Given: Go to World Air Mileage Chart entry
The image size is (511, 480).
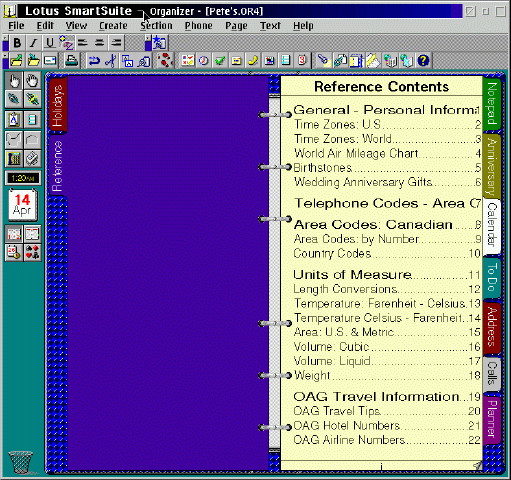Looking at the screenshot, I should [x=387, y=153].
